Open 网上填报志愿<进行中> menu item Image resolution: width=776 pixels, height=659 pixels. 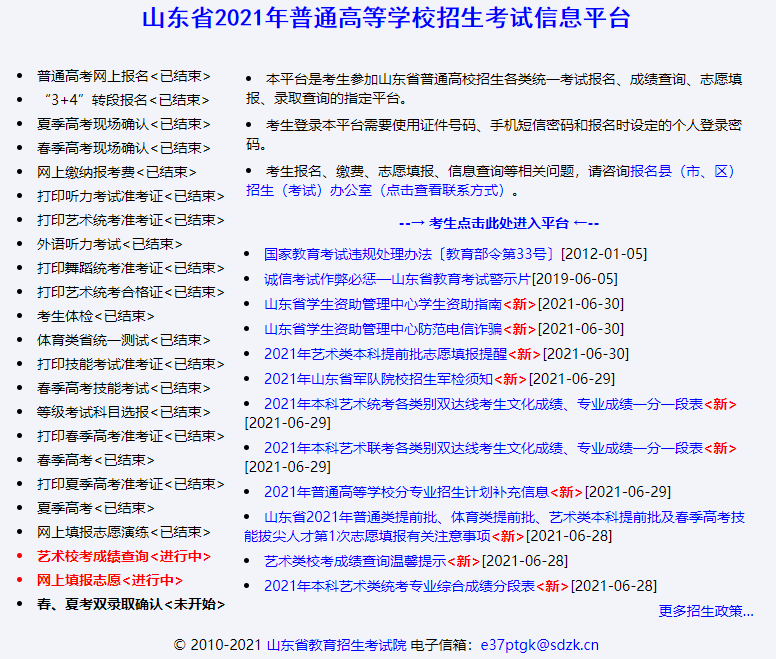110,580
